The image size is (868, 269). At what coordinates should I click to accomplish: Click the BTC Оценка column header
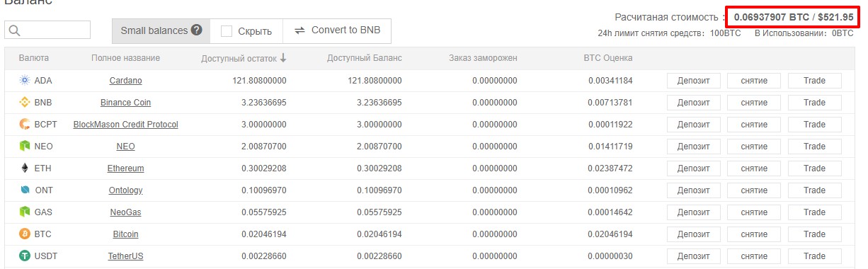[608, 58]
